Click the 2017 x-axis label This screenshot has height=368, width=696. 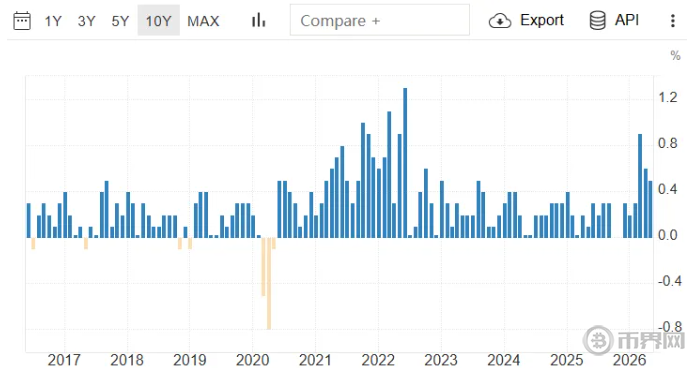click(64, 360)
